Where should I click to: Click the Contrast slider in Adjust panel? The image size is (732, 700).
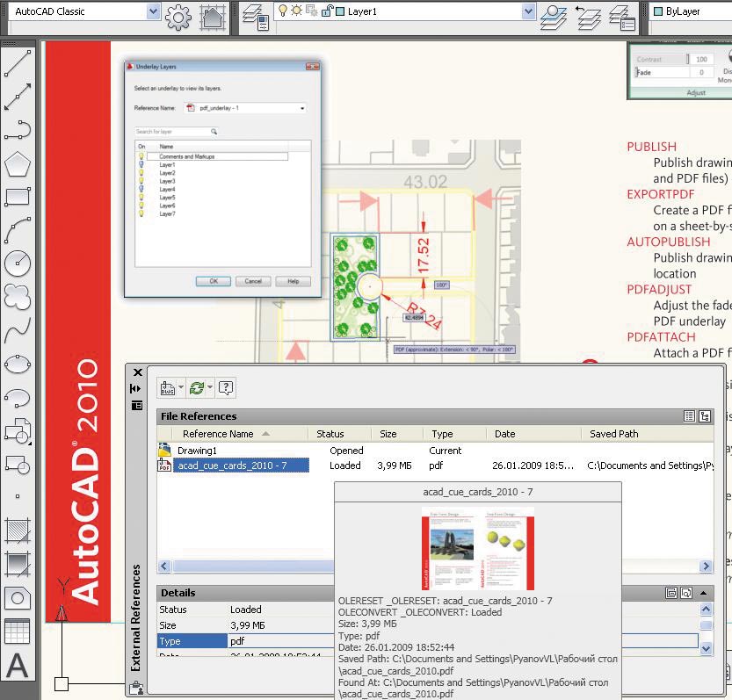coord(663,59)
